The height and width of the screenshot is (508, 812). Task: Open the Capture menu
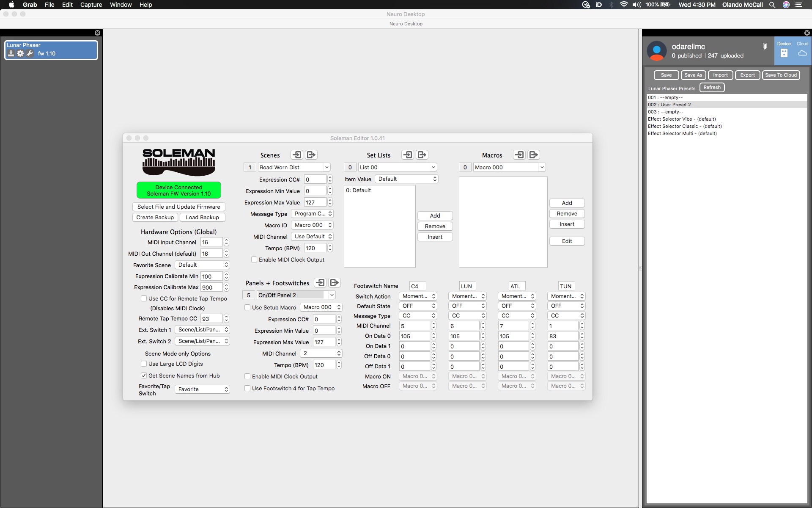tap(91, 5)
